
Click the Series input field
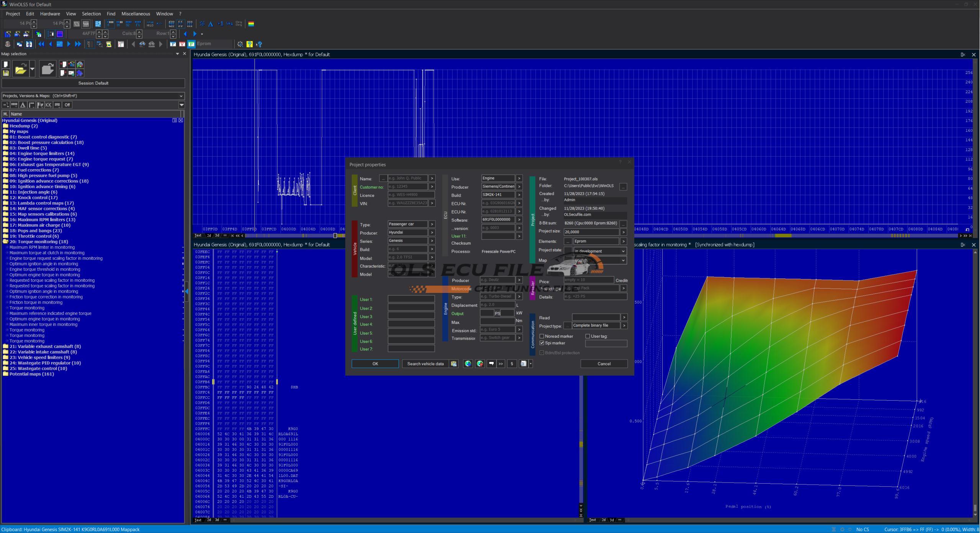407,241
